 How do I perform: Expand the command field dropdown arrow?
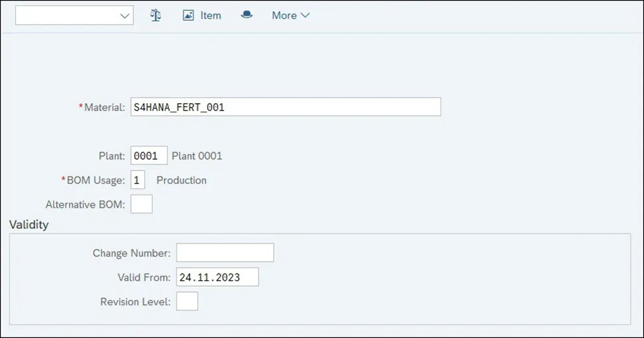(125, 16)
